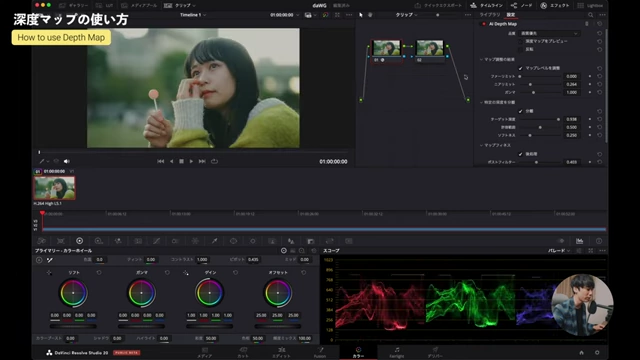Open the Curves palette
The width and height of the screenshot is (640, 360).
point(156,241)
